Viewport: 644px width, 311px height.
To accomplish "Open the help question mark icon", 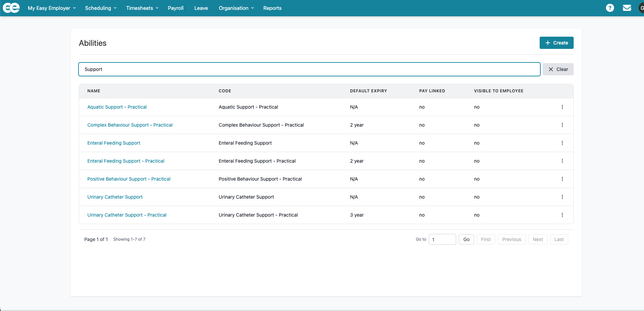I will coord(610,8).
